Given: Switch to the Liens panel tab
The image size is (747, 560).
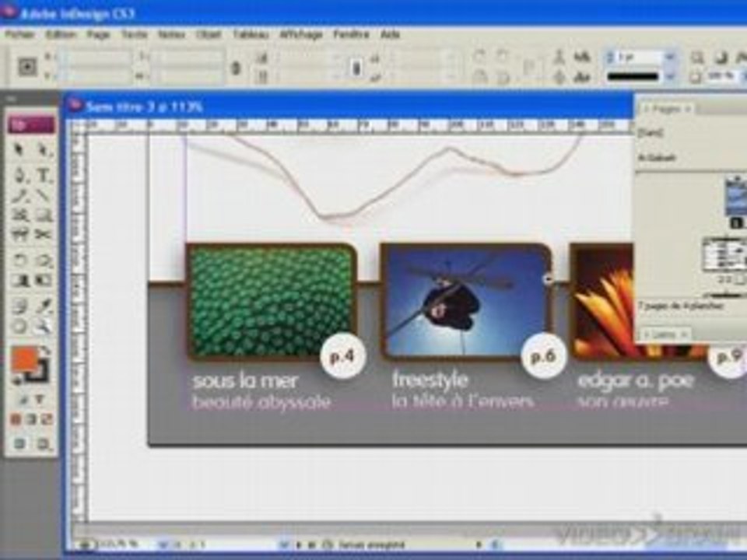Looking at the screenshot, I should click(x=664, y=334).
